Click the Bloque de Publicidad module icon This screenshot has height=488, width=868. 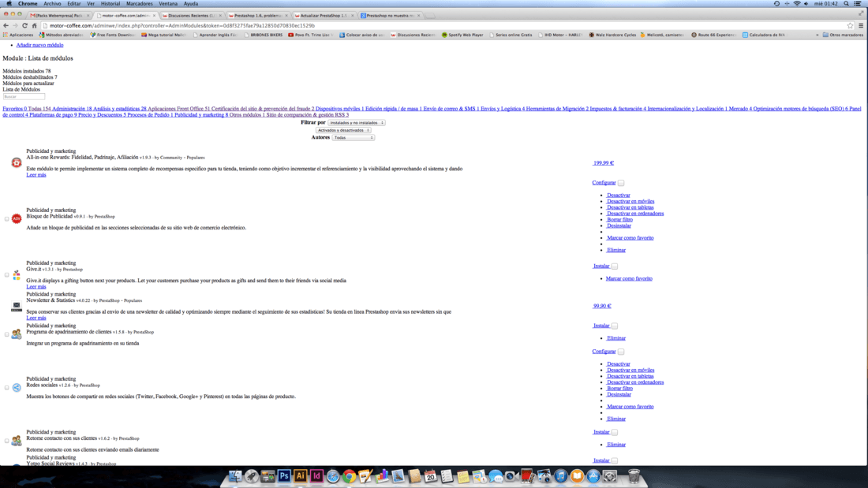(17, 218)
